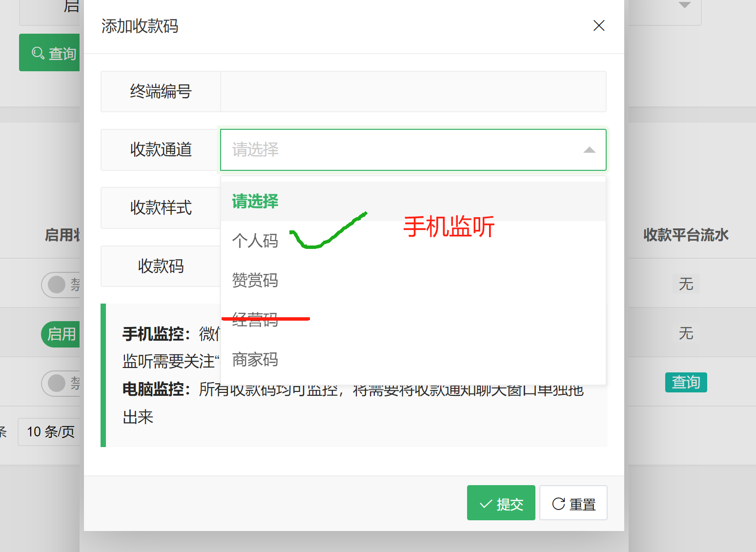
Task: Click the checkmark icon on 提交
Action: (x=486, y=504)
